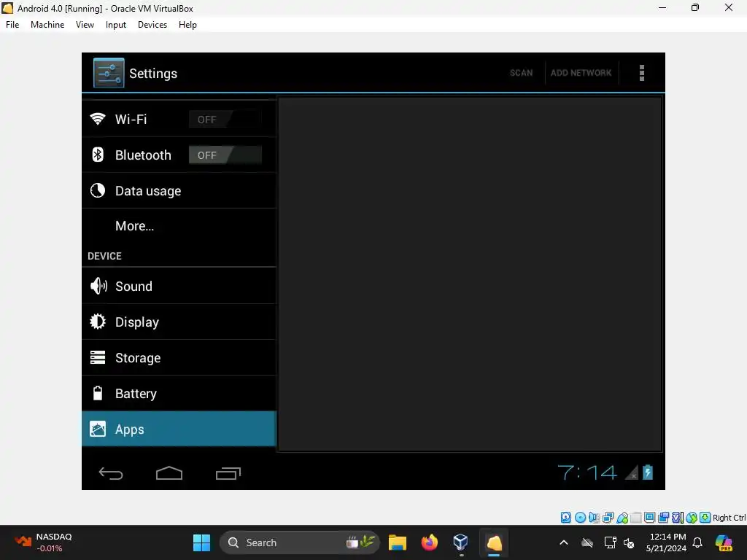Open Battery settings
This screenshot has height=560, width=747.
(179, 393)
